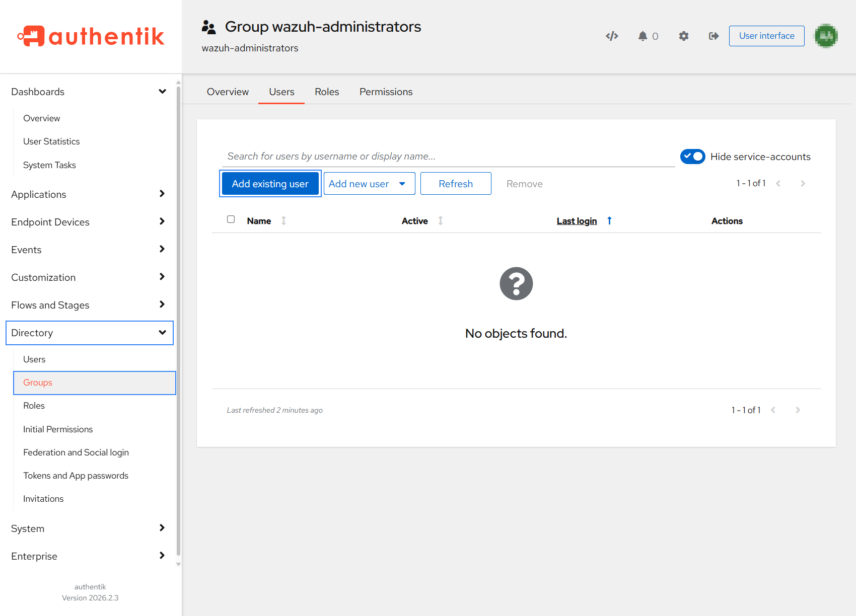Click the Last refreshed 2 minutes ago text

(274, 410)
